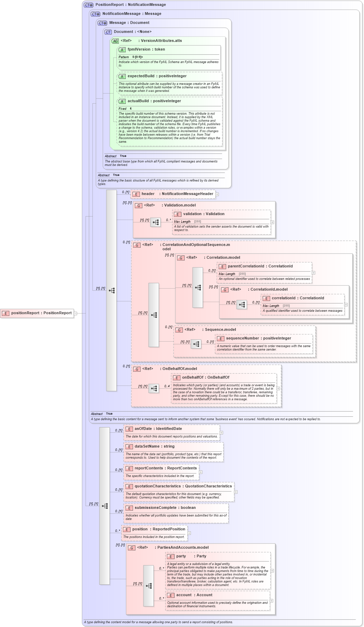Click the G group icon for CorrelationAndOptionalSequence.model
This screenshot has height=627, width=364.
(x=137, y=245)
